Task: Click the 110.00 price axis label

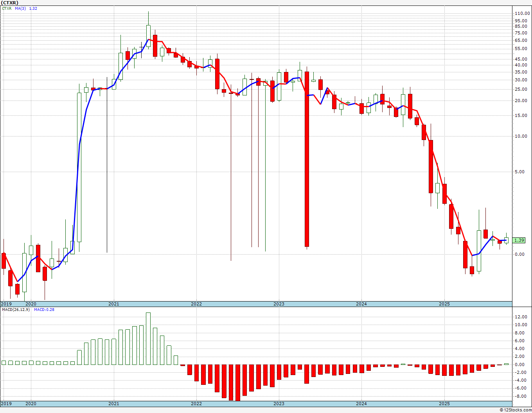Action: (x=522, y=13)
